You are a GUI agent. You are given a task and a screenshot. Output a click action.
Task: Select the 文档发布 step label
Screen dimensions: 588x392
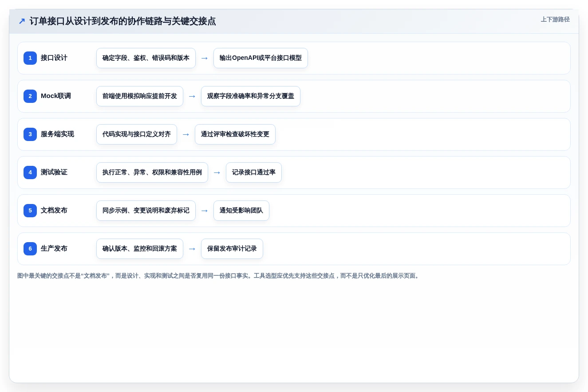click(x=54, y=211)
